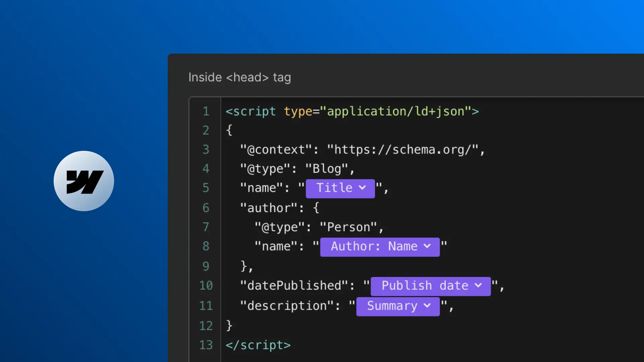644x362 pixels.
Task: Open the Publish date field dropdown
Action: tap(431, 286)
